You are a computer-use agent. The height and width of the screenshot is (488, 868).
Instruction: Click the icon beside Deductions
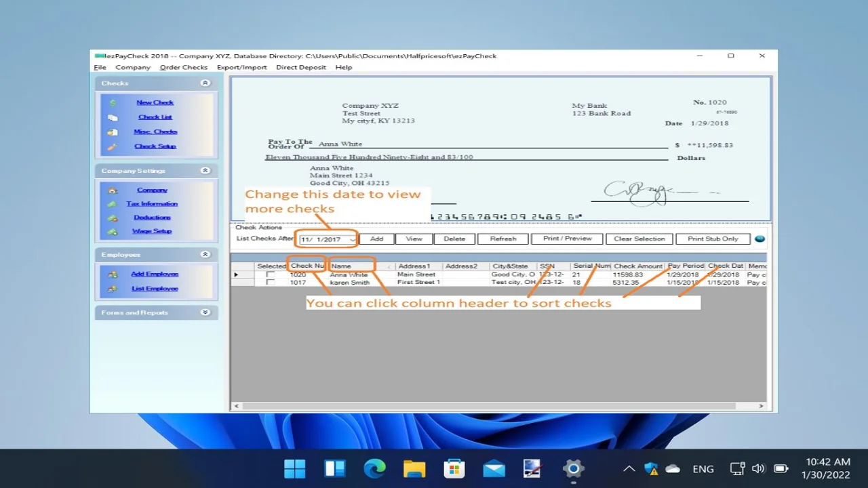(x=113, y=218)
